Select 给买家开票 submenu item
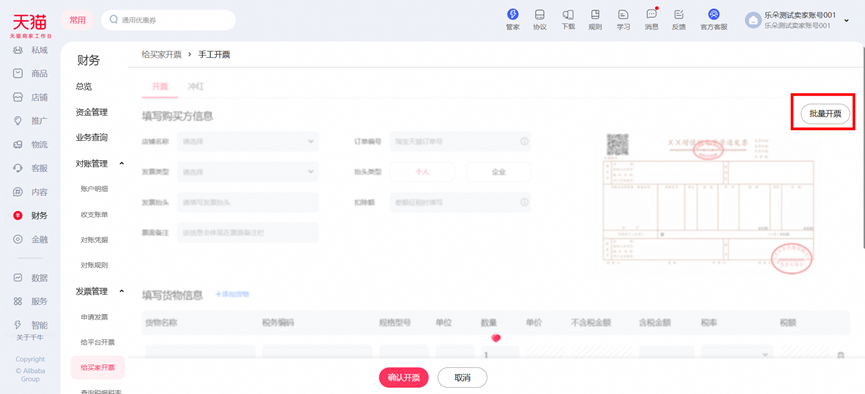 coord(98,368)
